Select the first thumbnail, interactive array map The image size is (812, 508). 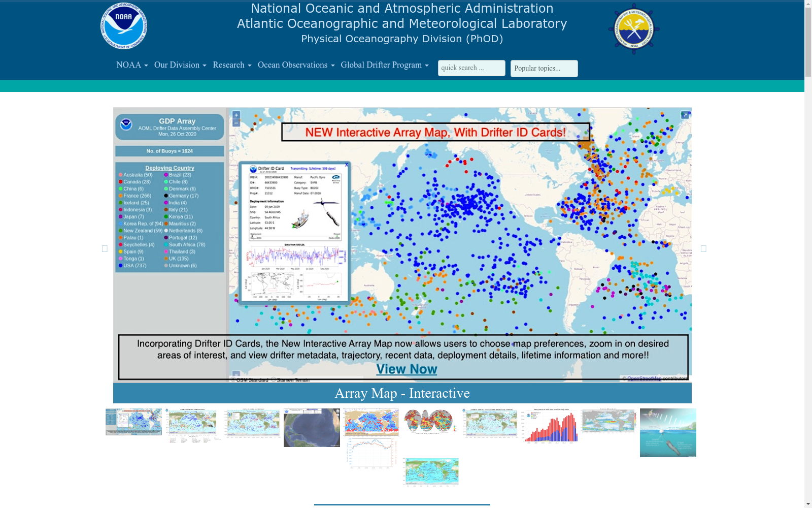coord(133,422)
